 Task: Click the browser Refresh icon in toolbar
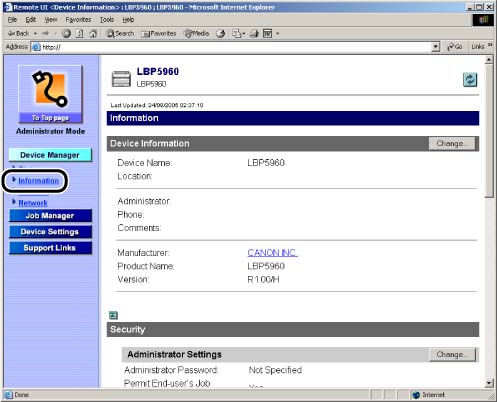click(x=80, y=33)
